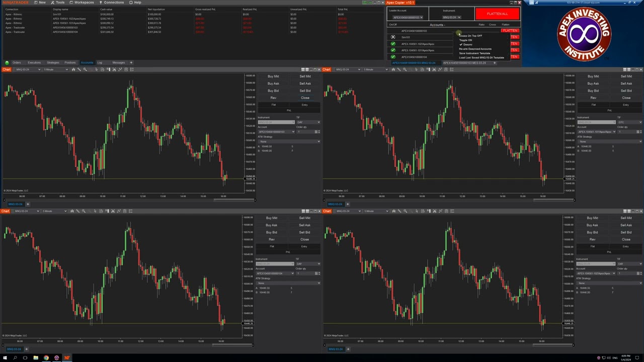Click Sell Ask in top-left chart trader

point(305,83)
